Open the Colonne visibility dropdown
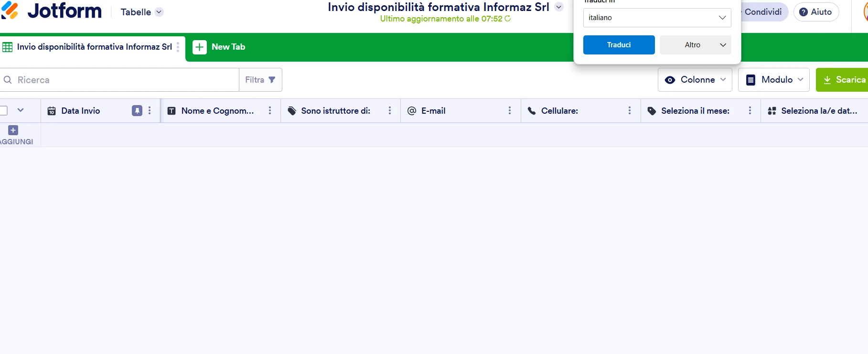868x354 pixels. tap(695, 80)
